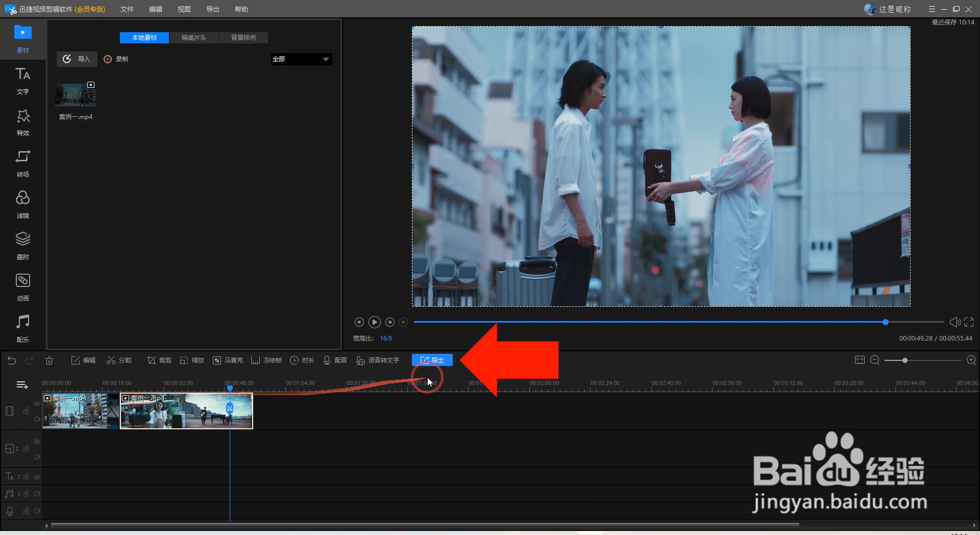This screenshot has height=535, width=980.
Task: Toggle video track eye visibility
Action: [x=37, y=403]
